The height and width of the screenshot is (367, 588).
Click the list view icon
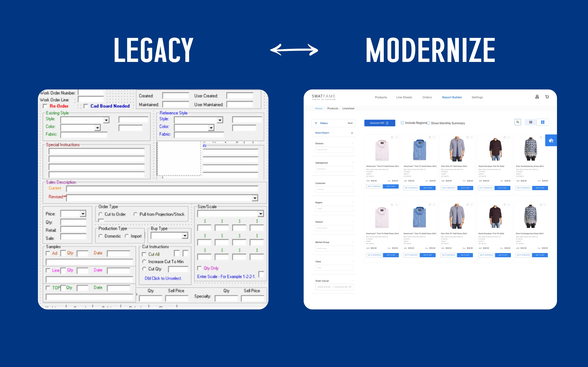530,123
